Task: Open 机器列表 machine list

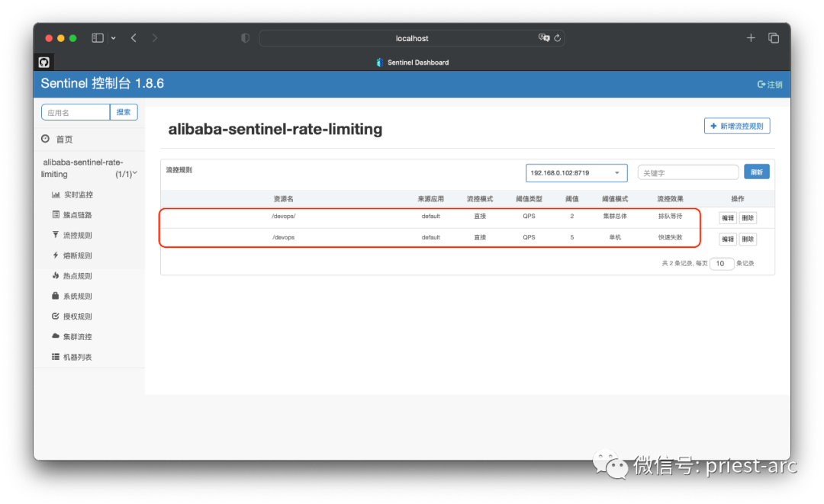Action: 77,357
